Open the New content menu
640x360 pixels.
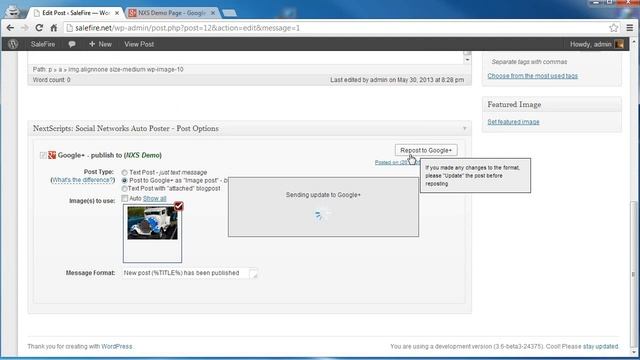pyautogui.click(x=100, y=44)
